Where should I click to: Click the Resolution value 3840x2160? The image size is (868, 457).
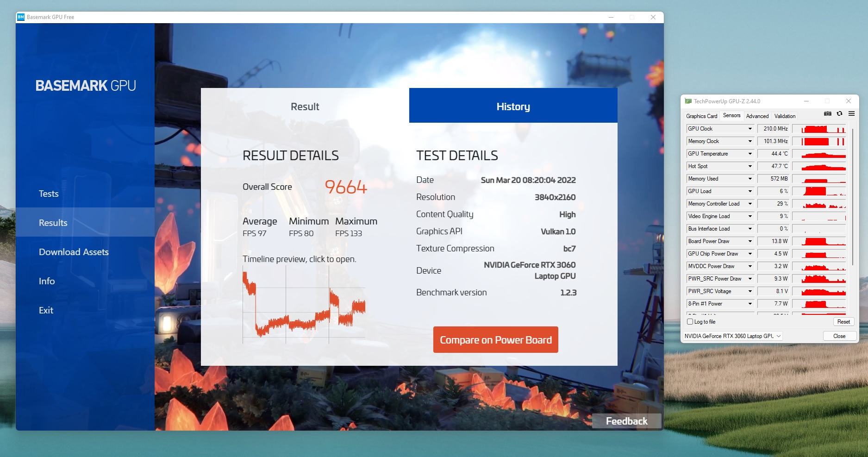point(555,197)
